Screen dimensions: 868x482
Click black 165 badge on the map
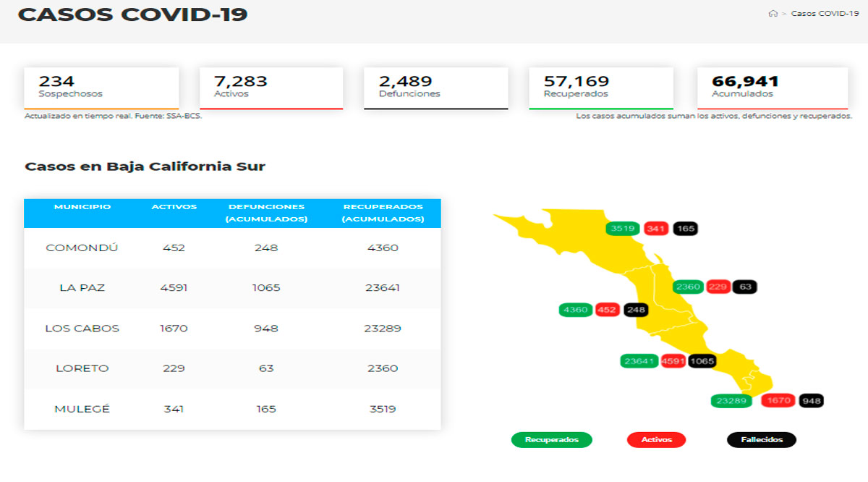tap(686, 229)
